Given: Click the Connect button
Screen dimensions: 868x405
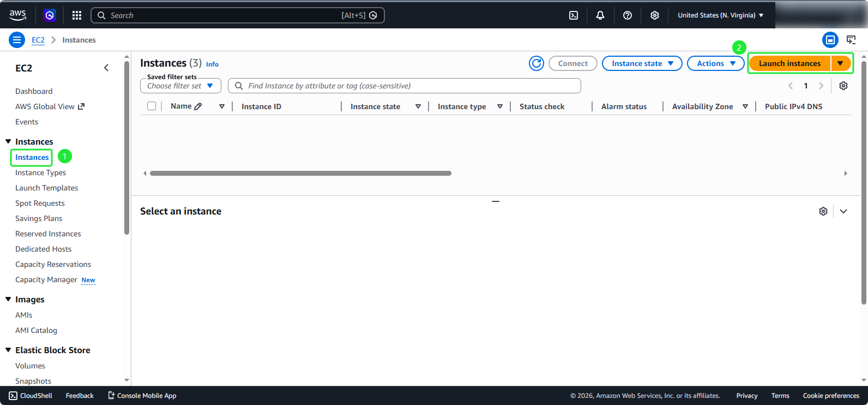Looking at the screenshot, I should click(x=573, y=63).
